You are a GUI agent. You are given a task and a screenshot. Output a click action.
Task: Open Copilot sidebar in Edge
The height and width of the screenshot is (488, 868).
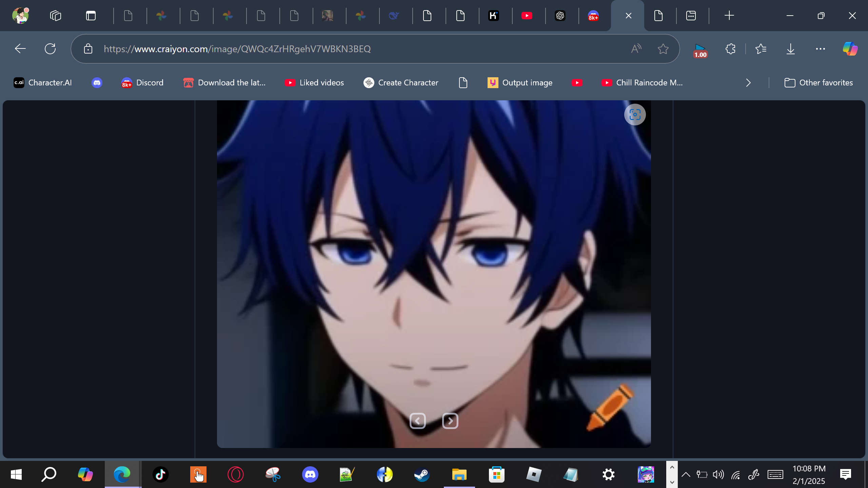click(x=850, y=49)
